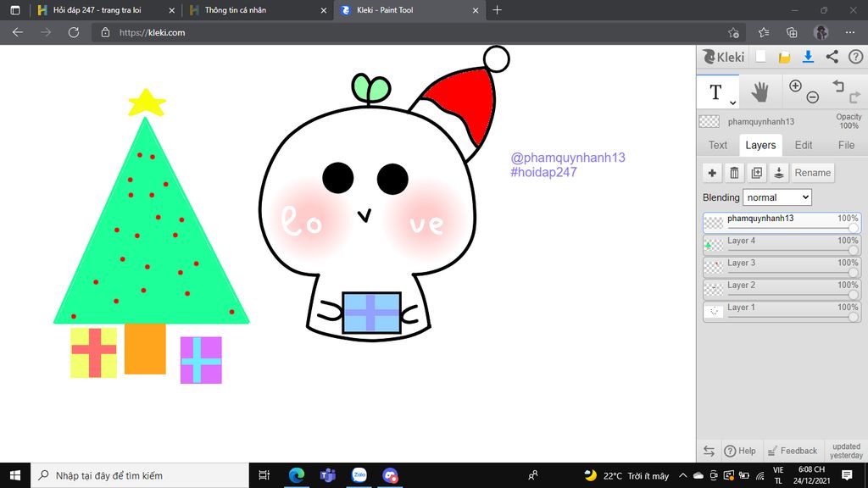Image resolution: width=868 pixels, height=488 pixels.
Task: Open Microsoft Teams from the taskbar
Action: coord(327,475)
